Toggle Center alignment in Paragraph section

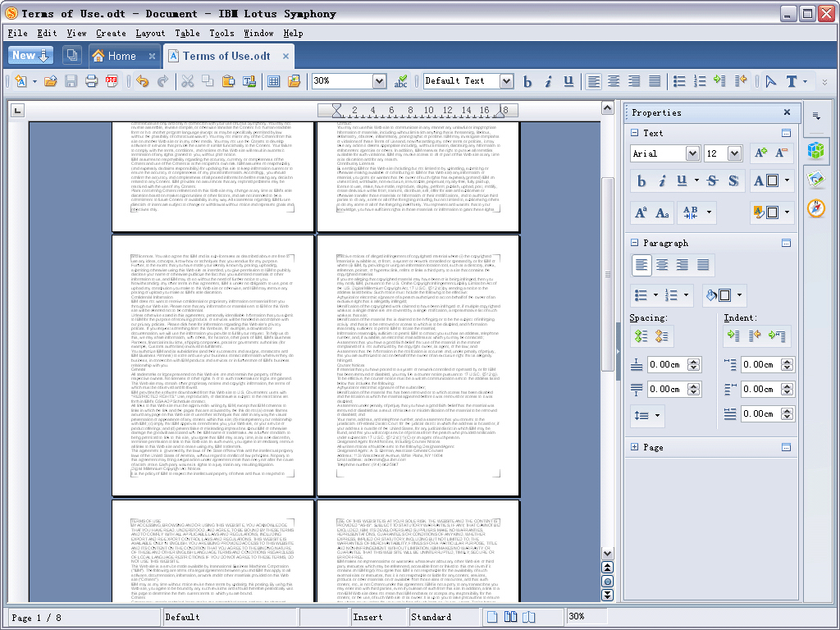(x=661, y=265)
